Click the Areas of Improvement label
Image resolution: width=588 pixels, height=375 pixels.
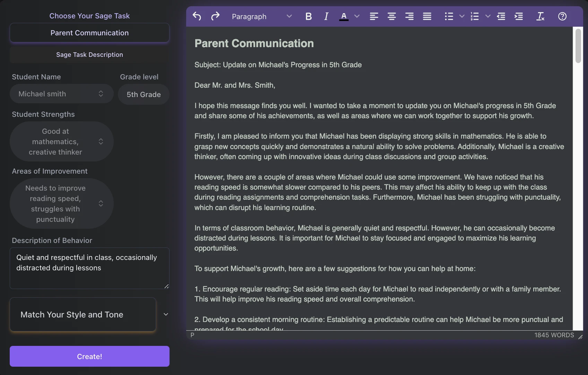point(50,171)
